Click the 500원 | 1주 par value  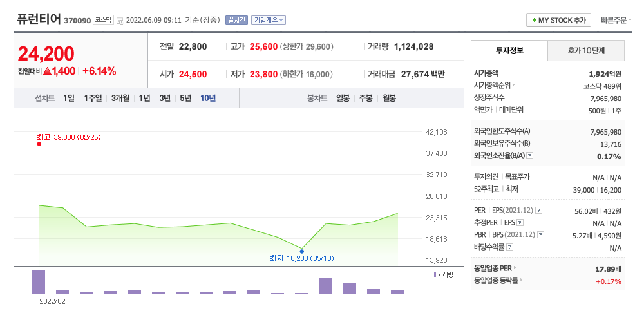point(605,111)
